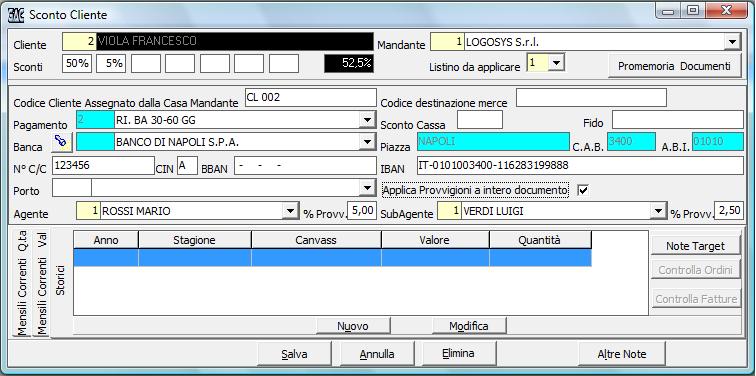Viewport: 756px width, 376px height.
Task: Open the Listino da applicare dropdown
Action: (x=556, y=63)
